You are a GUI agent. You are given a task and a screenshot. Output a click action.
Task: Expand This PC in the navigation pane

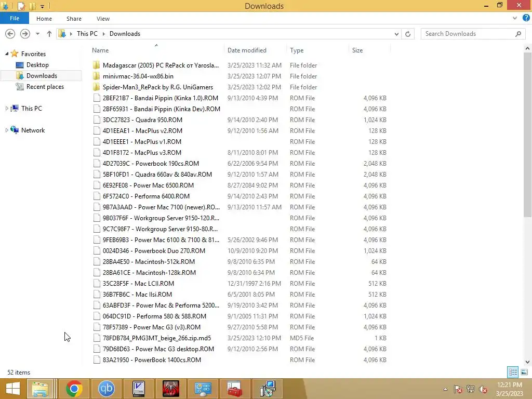tap(7, 108)
